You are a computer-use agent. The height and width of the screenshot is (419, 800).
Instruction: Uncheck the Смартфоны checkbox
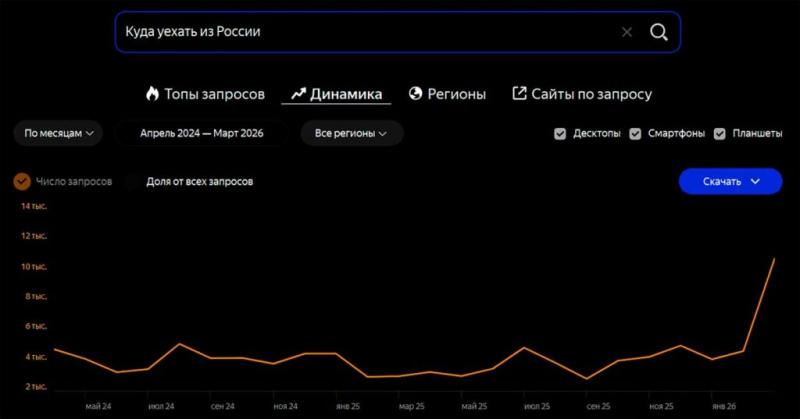click(635, 133)
